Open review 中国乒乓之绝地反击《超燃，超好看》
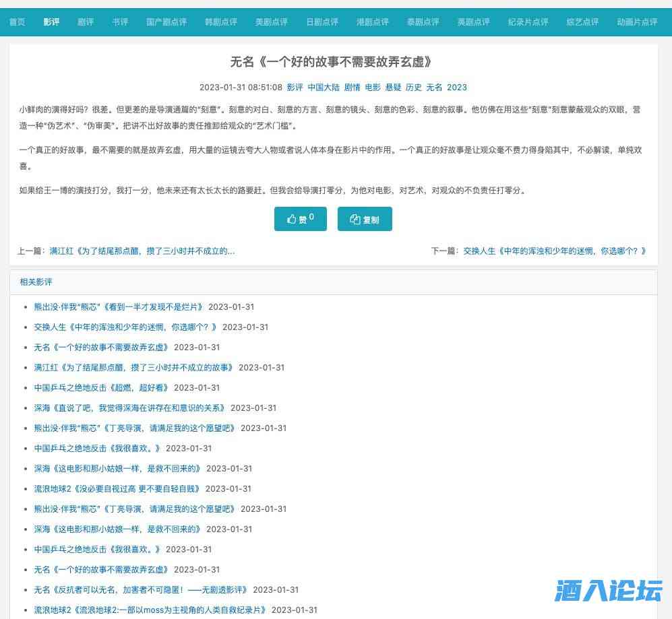Viewport: 672px width, 619px height. (101, 387)
